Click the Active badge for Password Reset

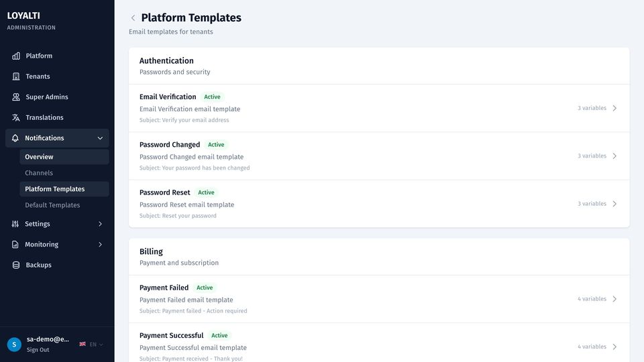(x=206, y=192)
